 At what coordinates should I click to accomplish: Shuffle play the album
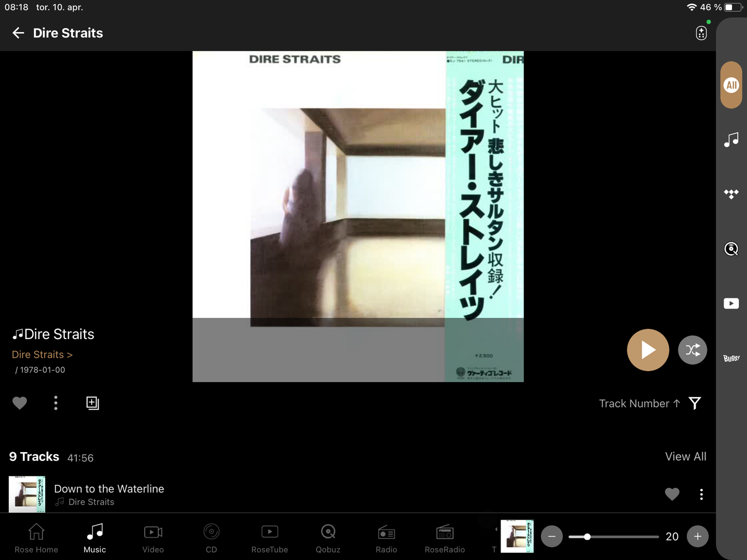[693, 350]
